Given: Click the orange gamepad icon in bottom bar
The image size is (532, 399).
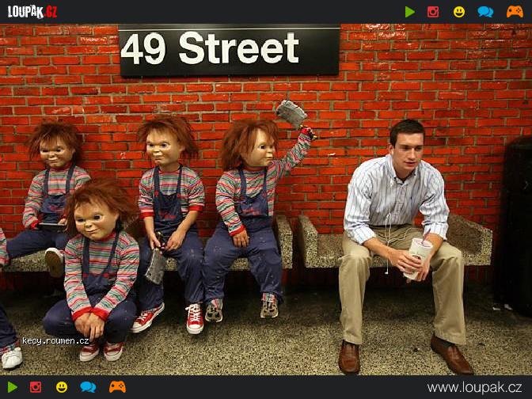Looking at the screenshot, I should pyautogui.click(x=117, y=387).
